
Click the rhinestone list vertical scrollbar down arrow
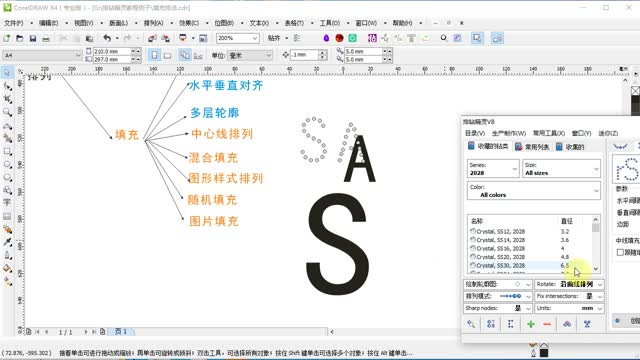pyautogui.click(x=596, y=269)
